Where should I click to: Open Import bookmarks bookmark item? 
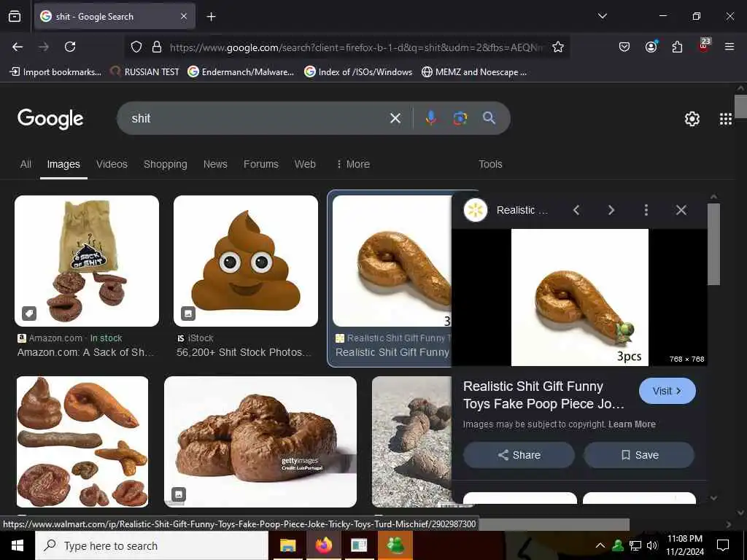pyautogui.click(x=55, y=72)
